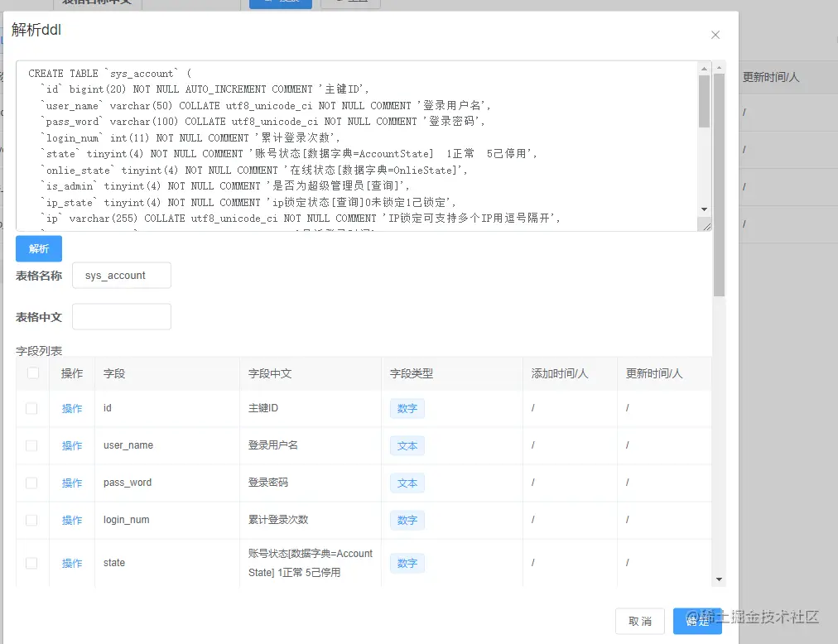Click the 操作 column header
This screenshot has width=838, height=644.
coord(72,373)
